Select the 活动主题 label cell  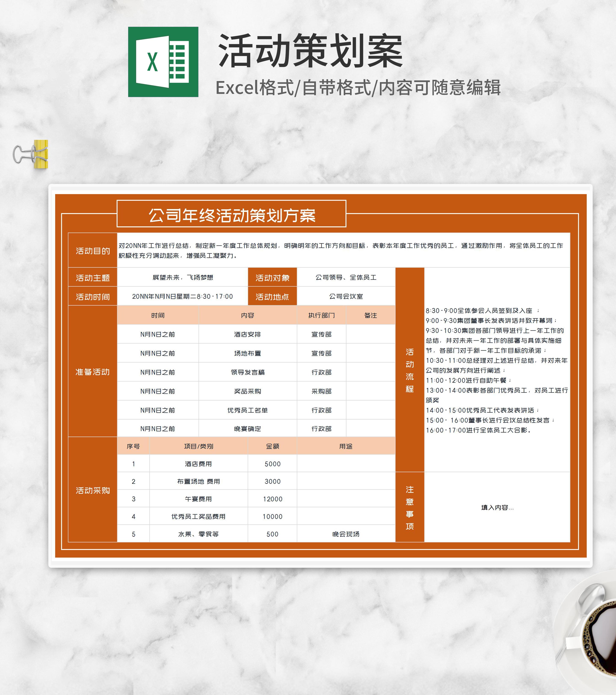[93, 278]
